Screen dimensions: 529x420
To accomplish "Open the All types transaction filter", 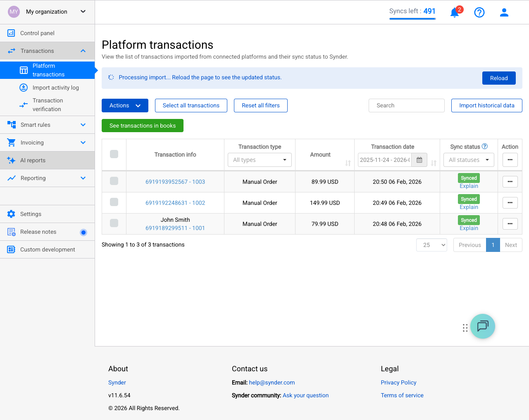I will tap(260, 160).
